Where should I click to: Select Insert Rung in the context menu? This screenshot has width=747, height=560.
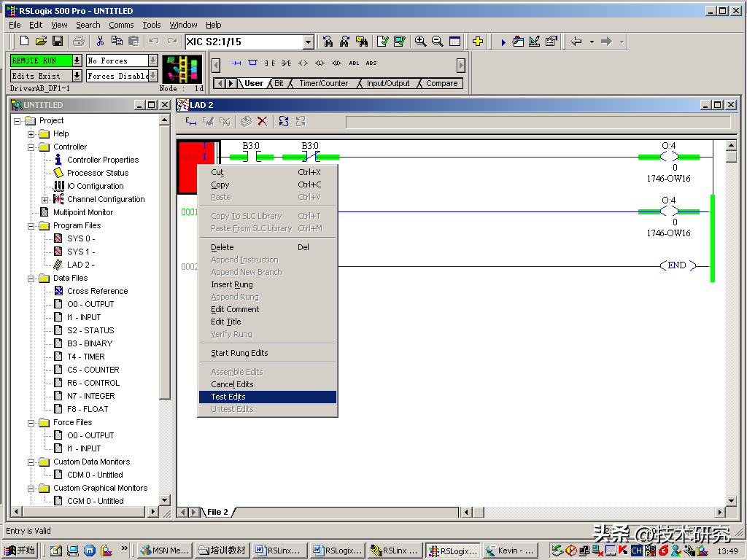(x=232, y=284)
